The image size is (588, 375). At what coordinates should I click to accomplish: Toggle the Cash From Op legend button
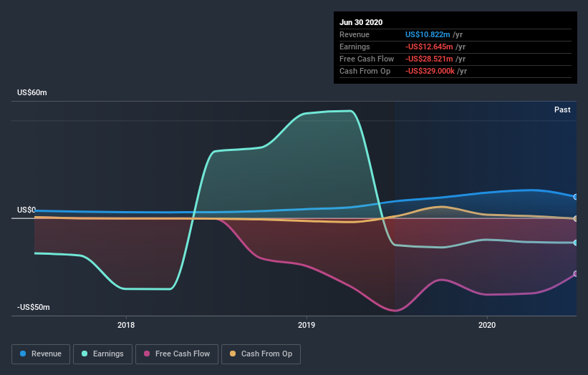261,354
